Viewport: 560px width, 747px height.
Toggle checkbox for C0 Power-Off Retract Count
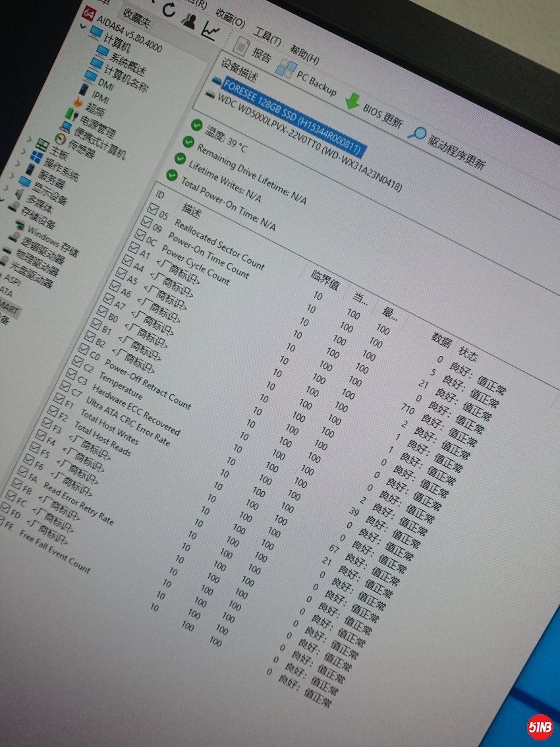coord(83,349)
